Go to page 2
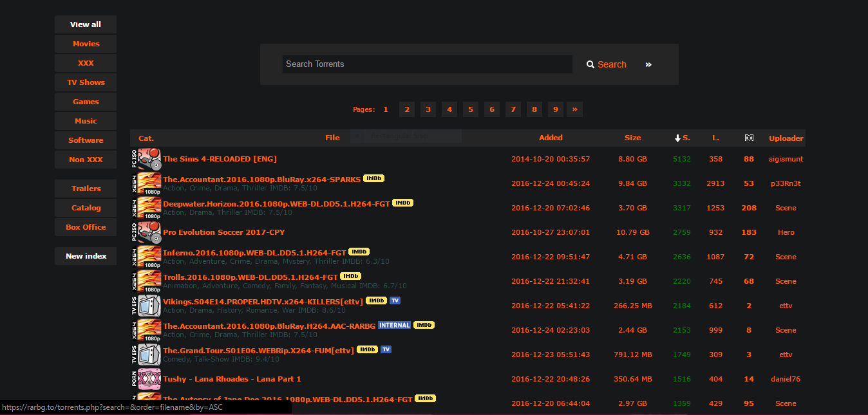 tap(407, 109)
